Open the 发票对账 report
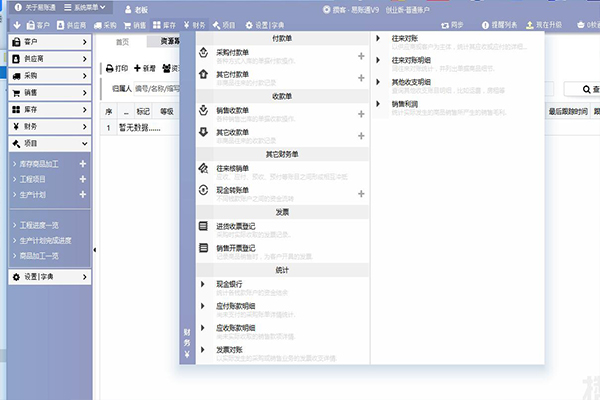600x400 pixels. point(229,349)
